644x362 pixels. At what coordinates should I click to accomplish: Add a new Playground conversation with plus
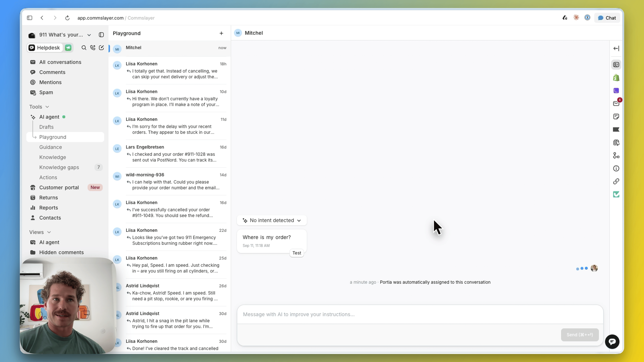pos(221,33)
